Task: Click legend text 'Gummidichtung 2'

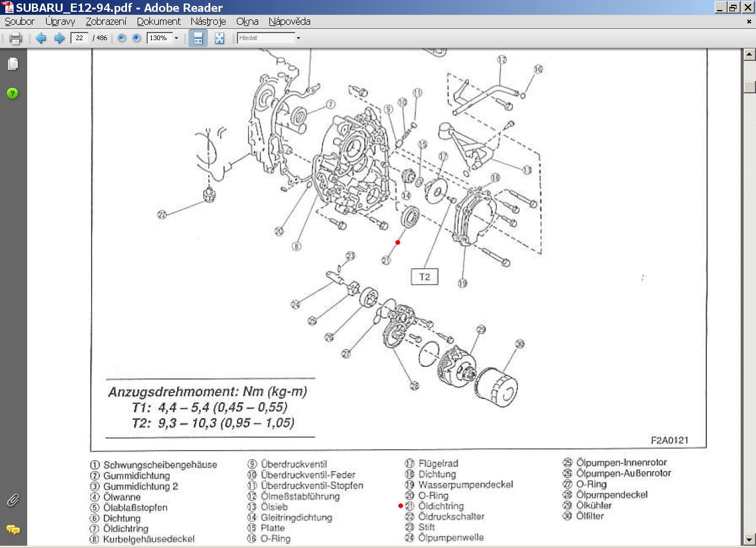Action: (141, 487)
